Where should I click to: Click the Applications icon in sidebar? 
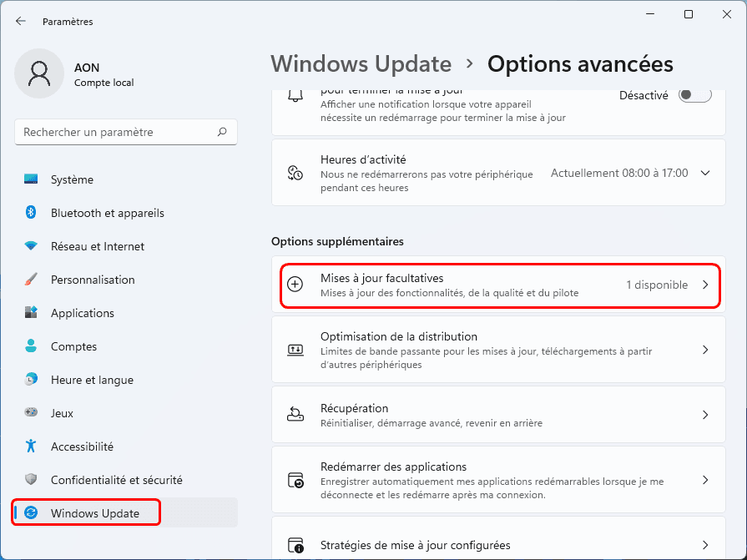point(31,313)
